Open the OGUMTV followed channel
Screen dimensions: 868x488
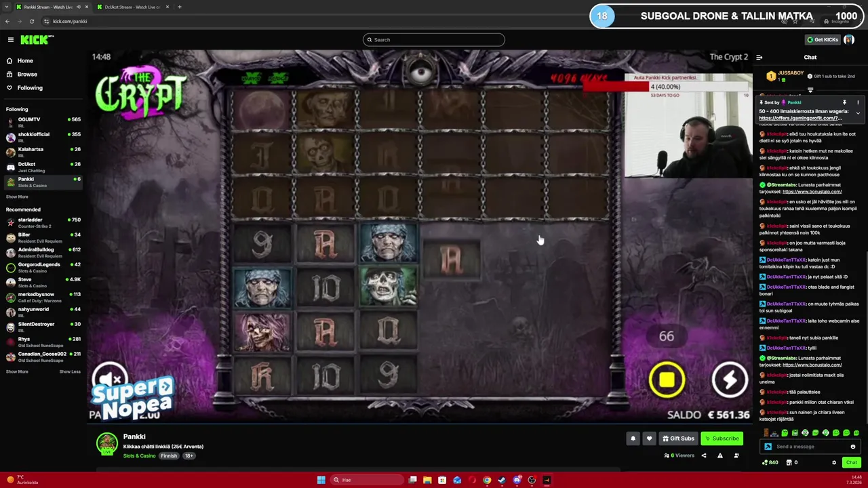click(43, 122)
